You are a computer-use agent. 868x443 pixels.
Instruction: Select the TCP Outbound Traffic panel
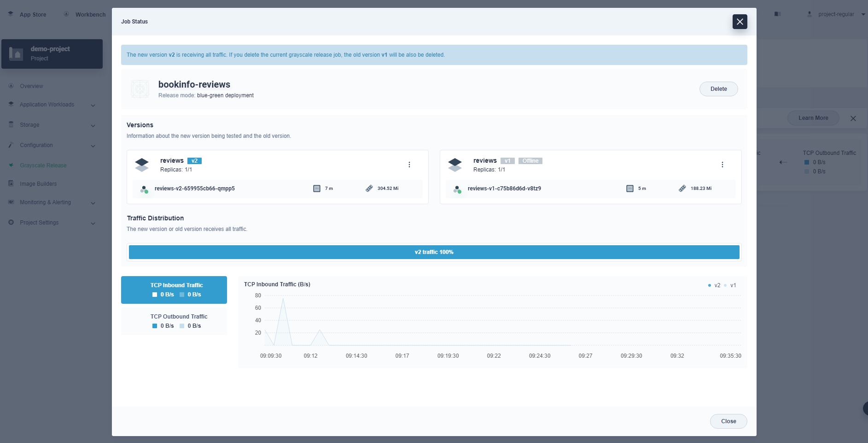tap(174, 321)
